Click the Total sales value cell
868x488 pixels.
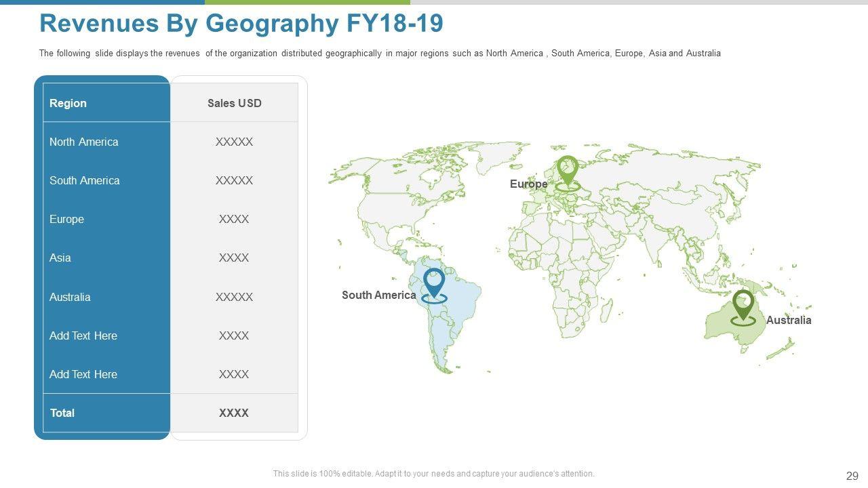234,413
